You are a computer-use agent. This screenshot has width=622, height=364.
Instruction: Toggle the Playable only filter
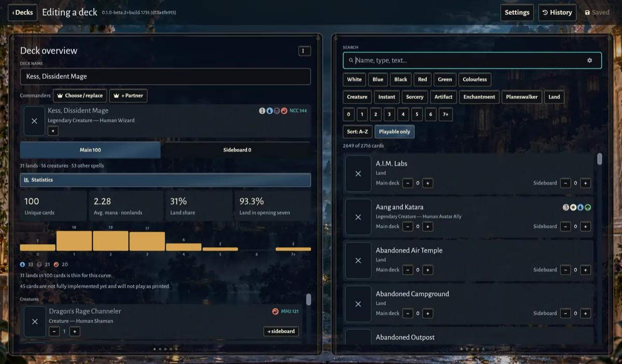coord(394,132)
